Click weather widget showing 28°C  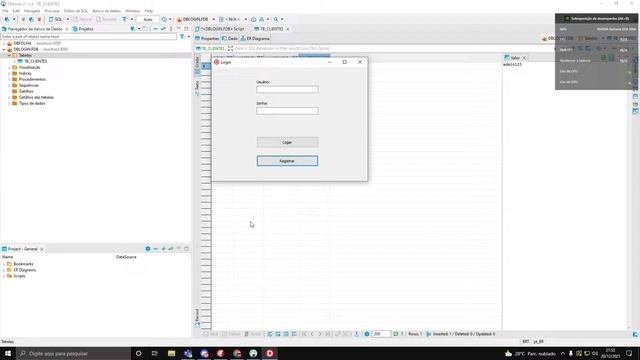coord(530,353)
